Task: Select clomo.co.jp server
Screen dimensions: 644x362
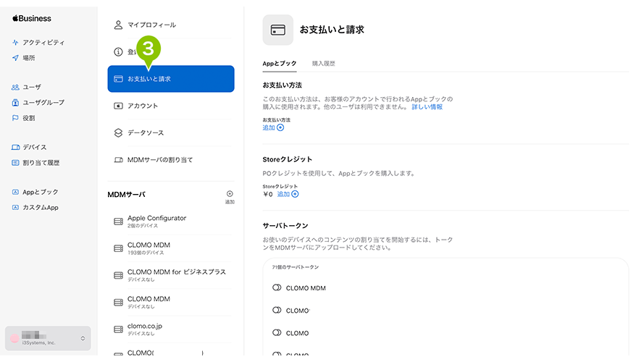Action: (x=171, y=329)
